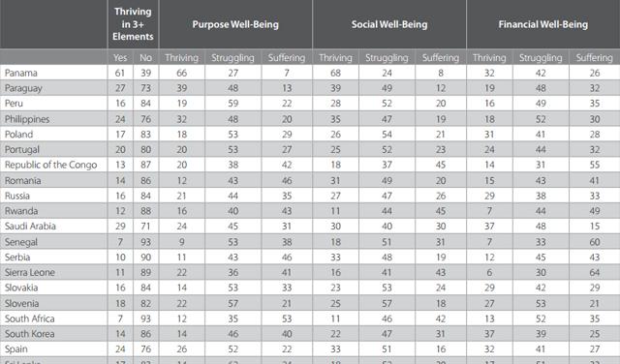Select the Slovenia row label

(21, 303)
